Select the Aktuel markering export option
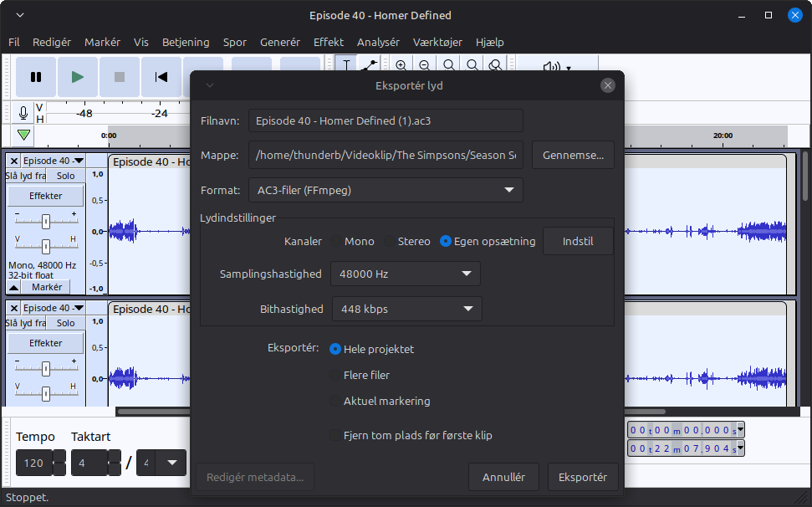Screen dimensions: 812x507 click(x=335, y=401)
